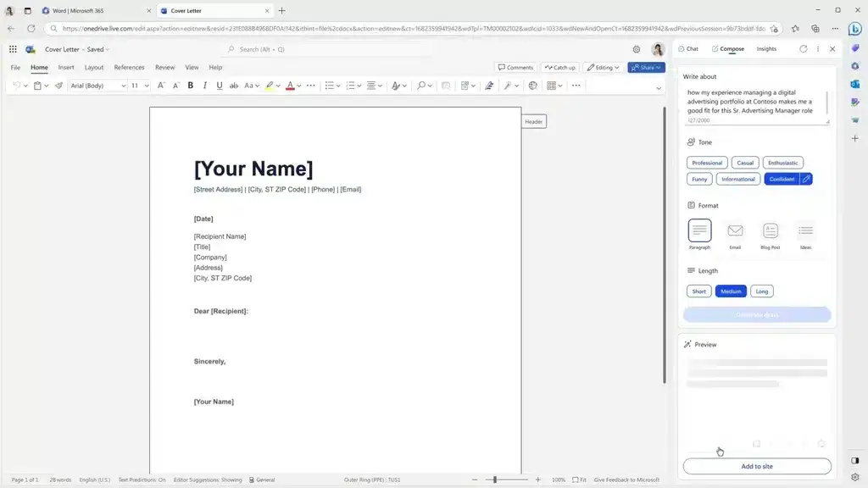The height and width of the screenshot is (488, 868).
Task: Open the Chat tab in the sidebar
Action: [x=689, y=48]
